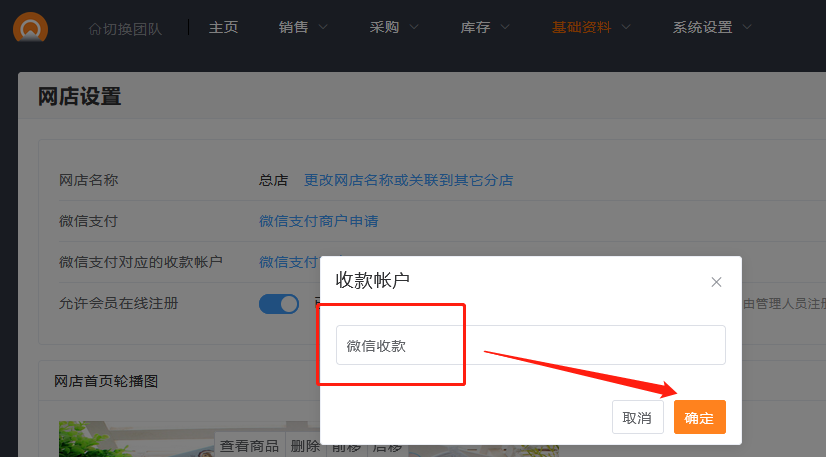This screenshot has width=826, height=457.
Task: Click the 微信收款 account input field
Action: (530, 345)
